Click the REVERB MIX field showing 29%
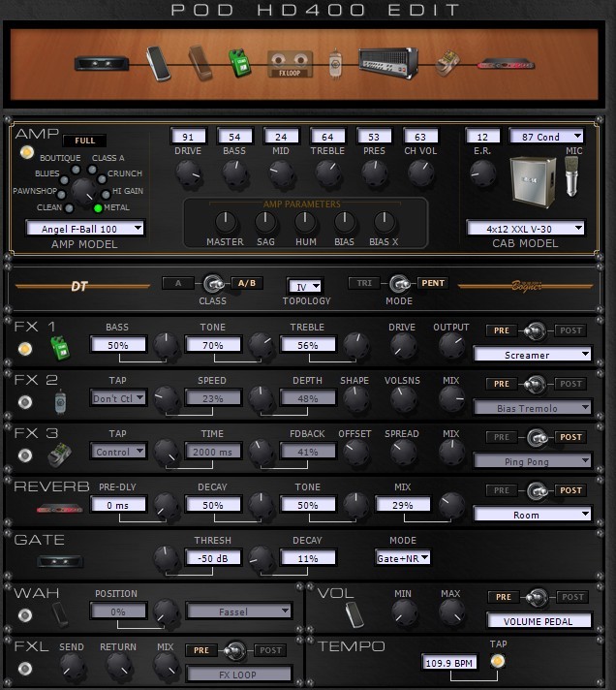The image size is (616, 690). point(402,505)
